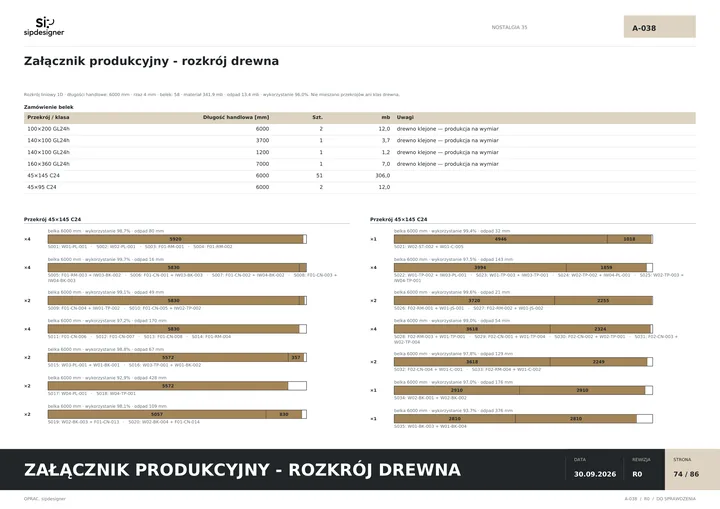Click the 2255 beam segment
The width and height of the screenshot is (720, 509).
603,300
